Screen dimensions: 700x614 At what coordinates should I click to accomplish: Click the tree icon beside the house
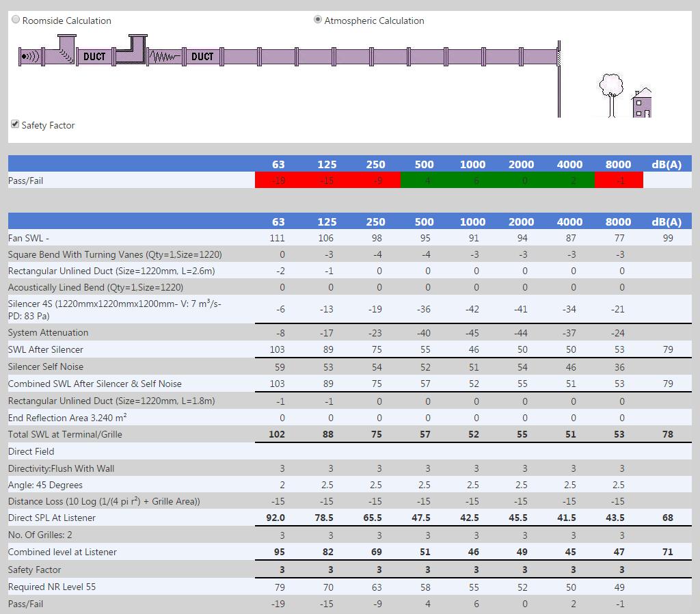pos(610,93)
